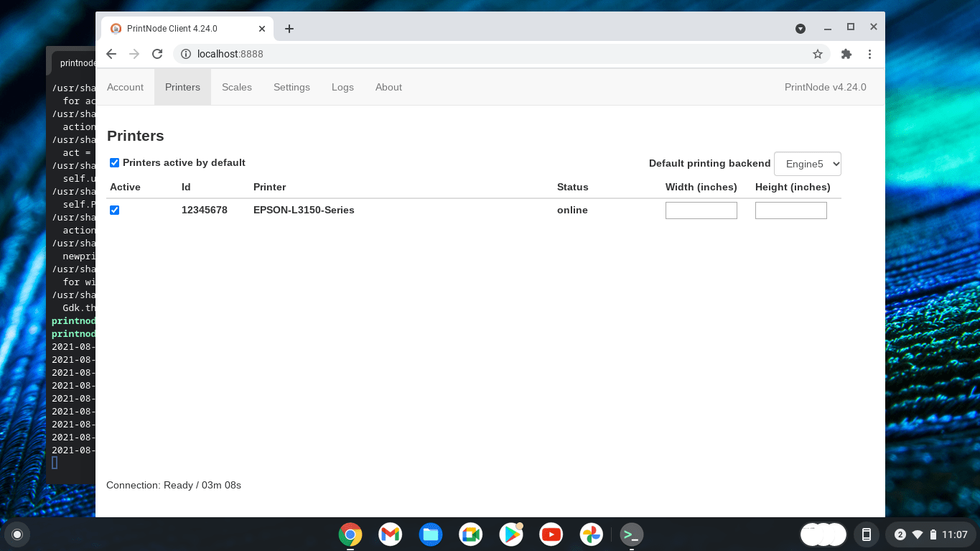Switch to the Scales tab
This screenshot has height=551, width=980.
click(x=237, y=87)
